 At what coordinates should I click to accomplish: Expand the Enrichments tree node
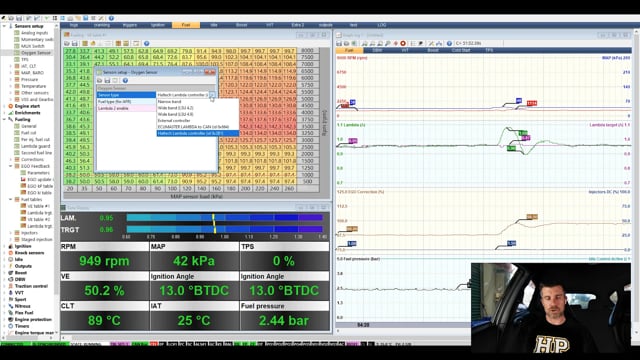tap(4, 113)
